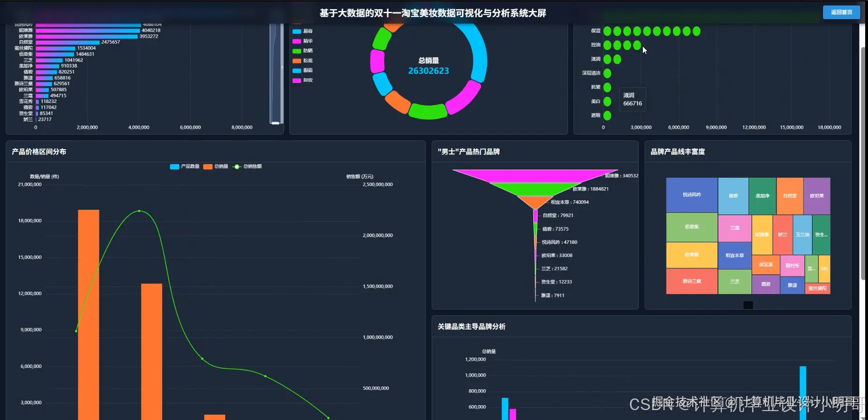Viewport: 868px width, 420px height.
Task: Click the magenta 妮维雅 funnel top segment
Action: [x=535, y=176]
